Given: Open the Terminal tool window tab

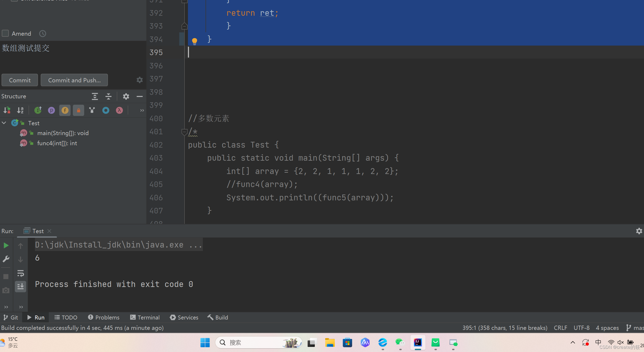Looking at the screenshot, I should 145,317.
